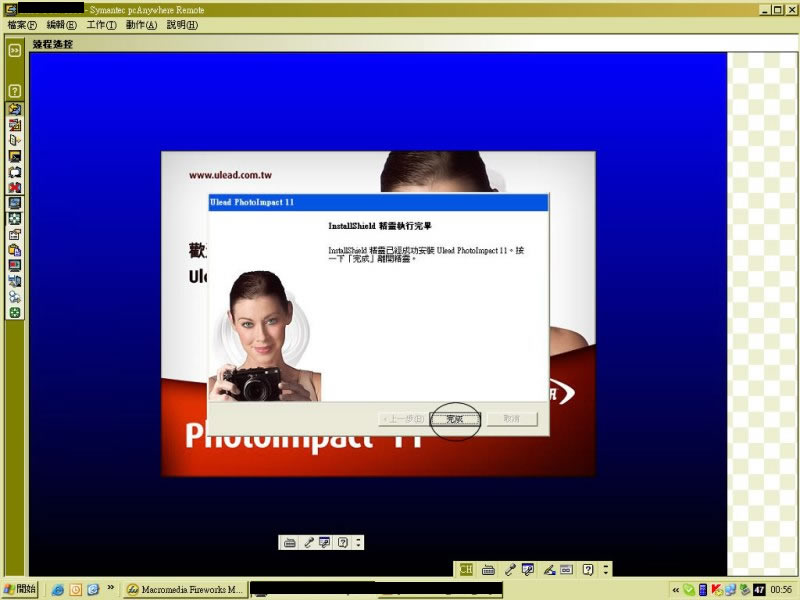Launch Internet Explorer from the quick launch bar

(58, 590)
